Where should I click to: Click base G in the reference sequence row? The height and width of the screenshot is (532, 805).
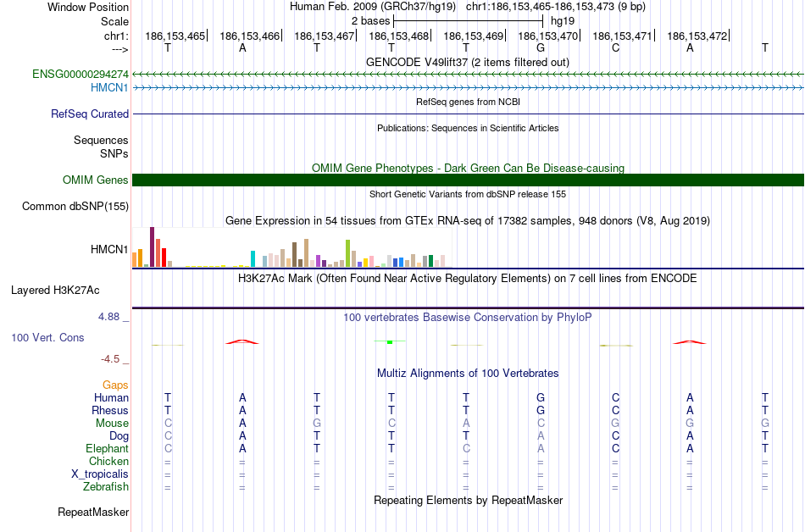pos(541,47)
